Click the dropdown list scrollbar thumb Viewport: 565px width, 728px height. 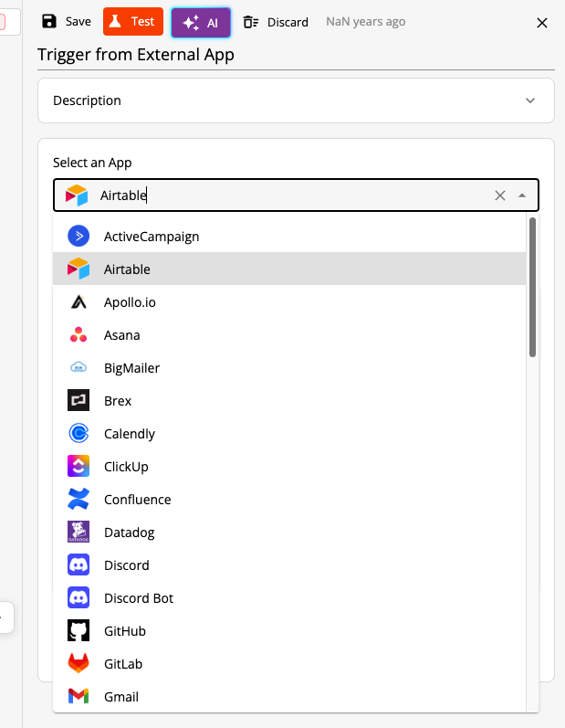[x=532, y=287]
